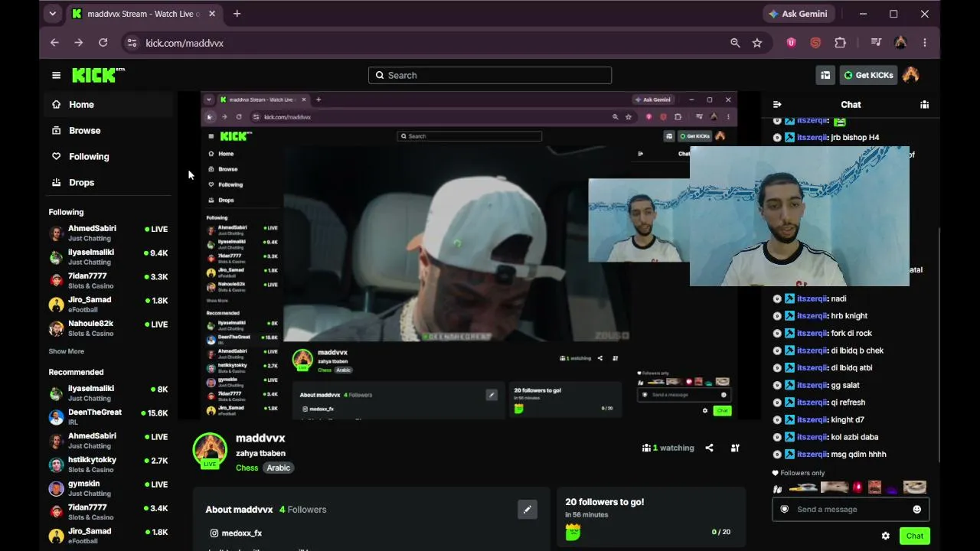
Task: Bookmark this tab with the star icon
Action: pyautogui.click(x=757, y=43)
